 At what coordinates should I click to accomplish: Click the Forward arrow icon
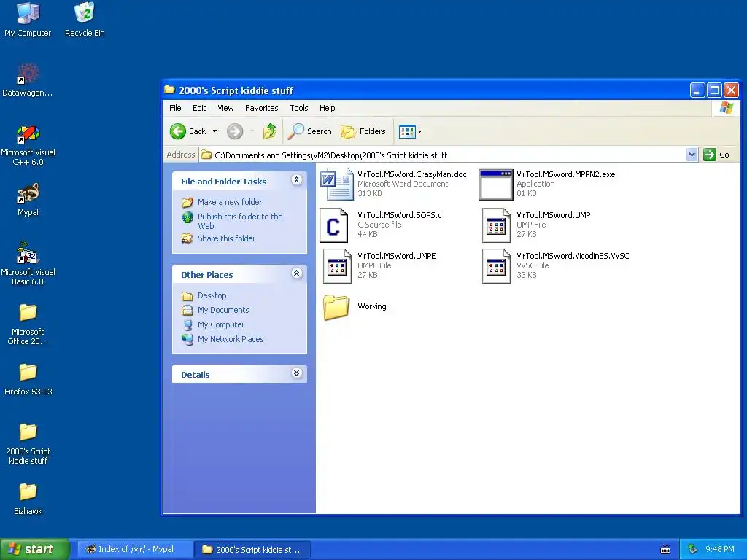coord(234,131)
